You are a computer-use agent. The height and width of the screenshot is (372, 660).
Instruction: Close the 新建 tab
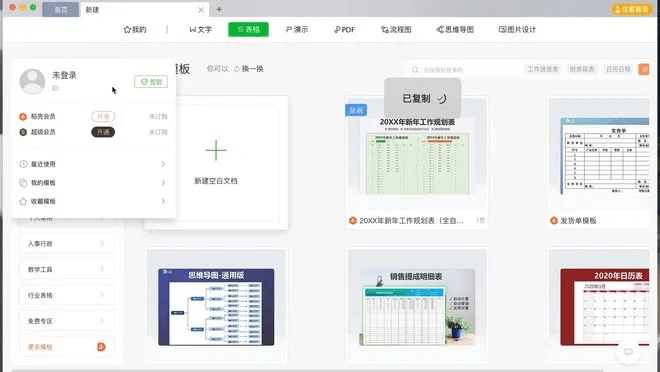201,10
